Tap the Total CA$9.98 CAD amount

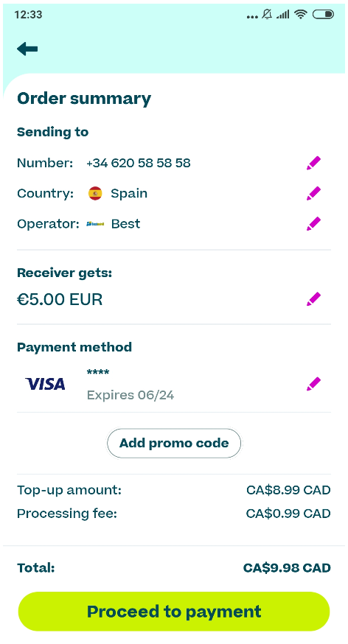point(287,568)
